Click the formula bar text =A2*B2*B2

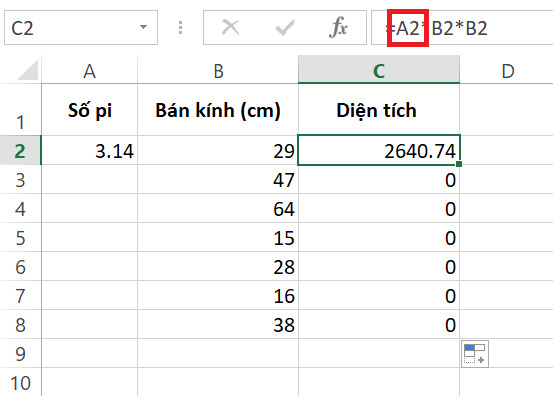436,28
